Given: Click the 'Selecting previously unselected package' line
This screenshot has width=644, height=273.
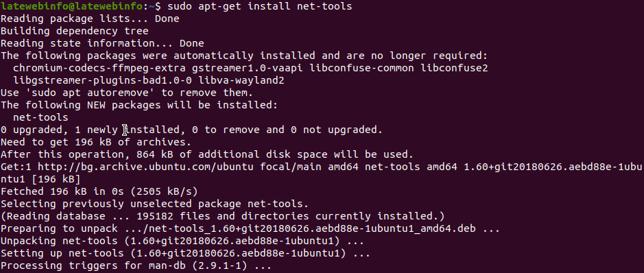Looking at the screenshot, I should tap(154, 204).
